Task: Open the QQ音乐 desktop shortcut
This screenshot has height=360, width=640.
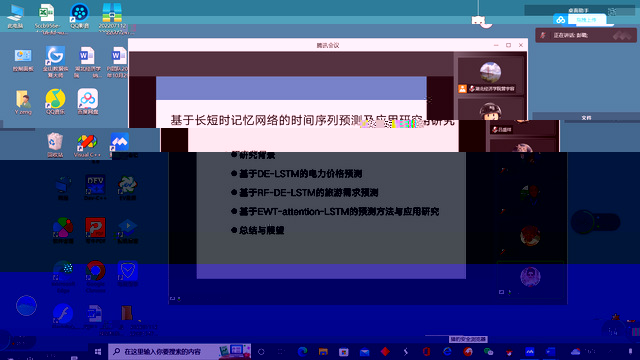Action: point(56,102)
